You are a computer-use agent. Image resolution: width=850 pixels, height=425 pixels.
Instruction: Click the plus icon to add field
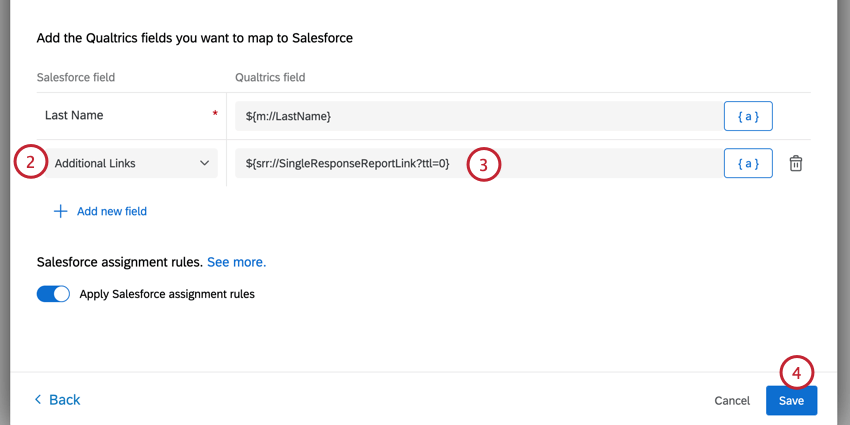click(60, 211)
